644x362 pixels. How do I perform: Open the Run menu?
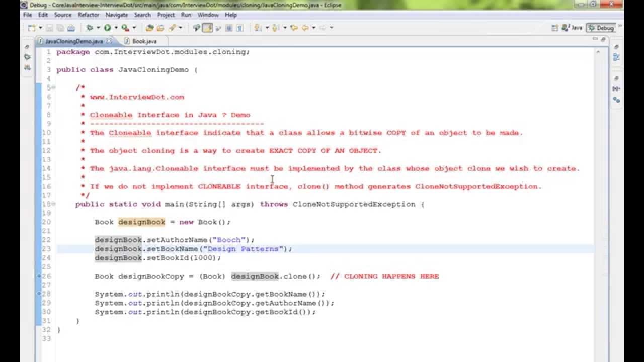186,15
